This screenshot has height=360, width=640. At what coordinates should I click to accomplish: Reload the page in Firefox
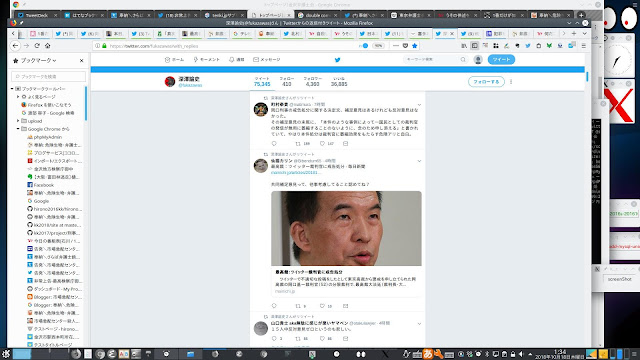[x=37, y=46]
